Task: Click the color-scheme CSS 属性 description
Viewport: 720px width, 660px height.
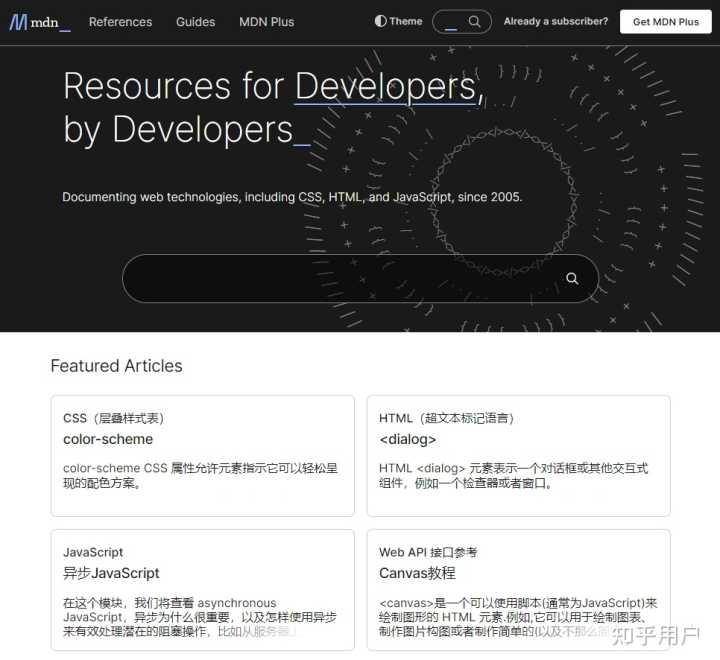Action: coord(200,475)
